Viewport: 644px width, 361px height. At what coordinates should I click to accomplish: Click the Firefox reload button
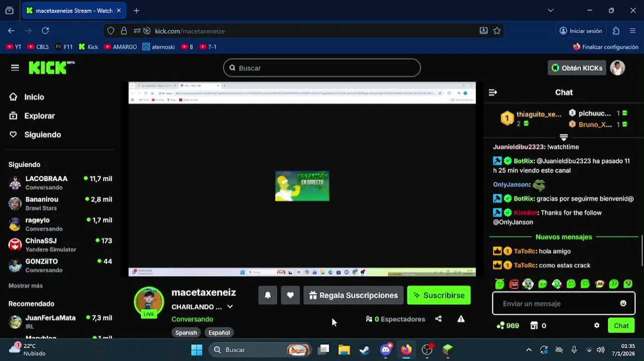(45, 31)
